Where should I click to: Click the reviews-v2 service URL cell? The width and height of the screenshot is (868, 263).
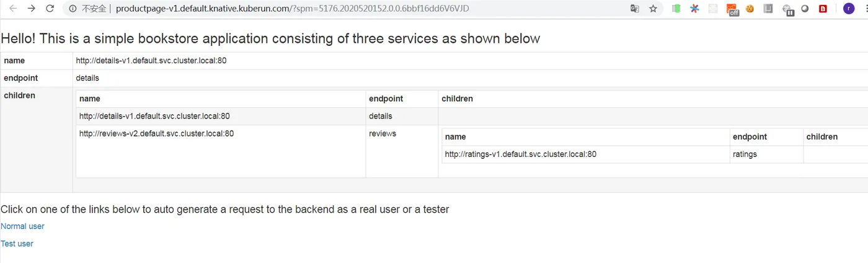(x=221, y=151)
